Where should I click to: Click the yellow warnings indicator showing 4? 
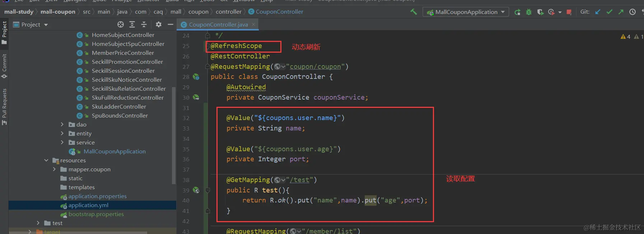point(625,37)
